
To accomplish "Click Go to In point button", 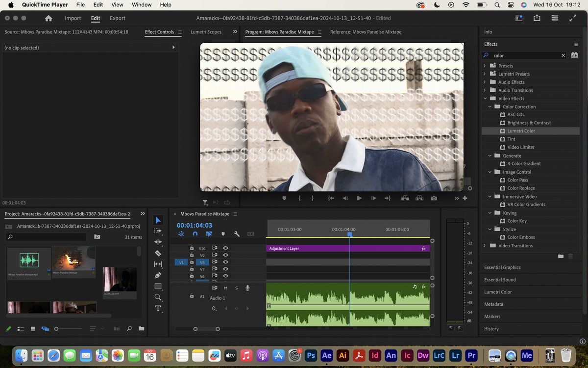I will [331, 198].
